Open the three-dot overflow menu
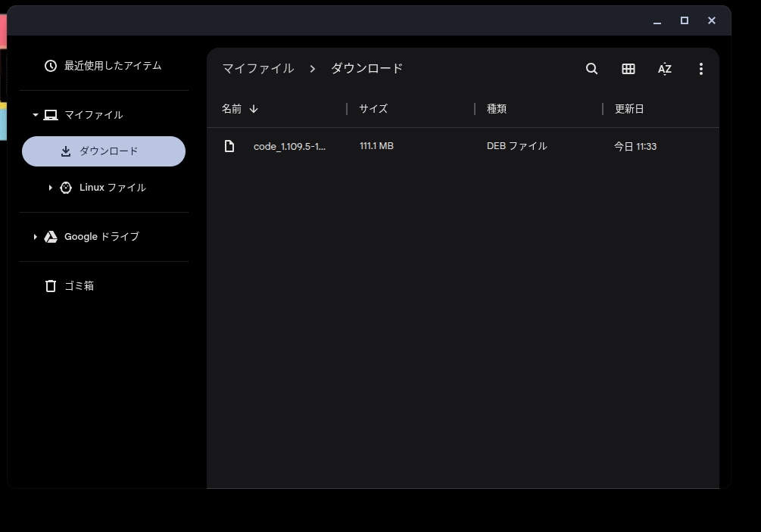761x532 pixels. pos(700,68)
